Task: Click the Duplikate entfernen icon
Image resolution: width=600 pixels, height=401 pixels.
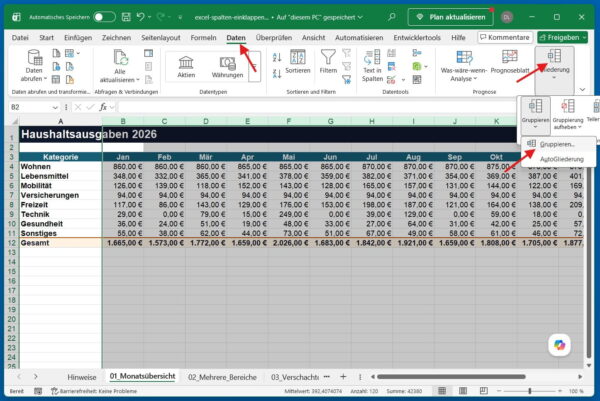Action: pos(391,67)
